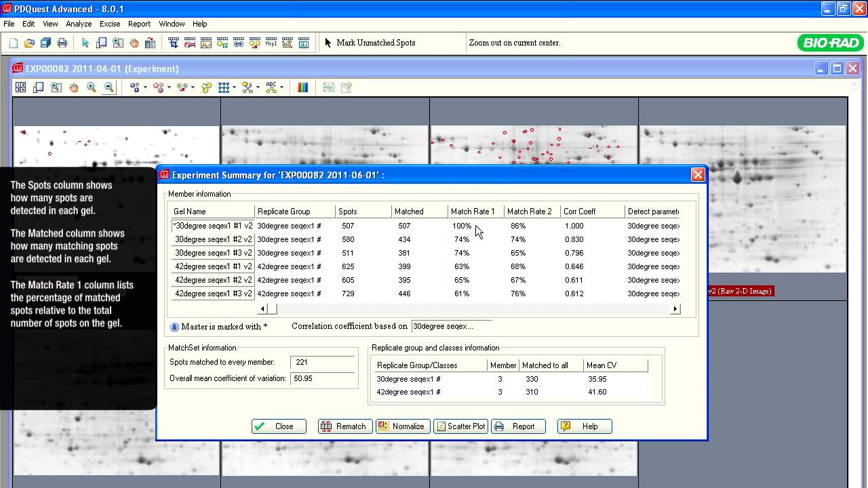Image resolution: width=868 pixels, height=488 pixels.
Task: Pick the hand grab tool in main toolbar
Action: [x=134, y=43]
